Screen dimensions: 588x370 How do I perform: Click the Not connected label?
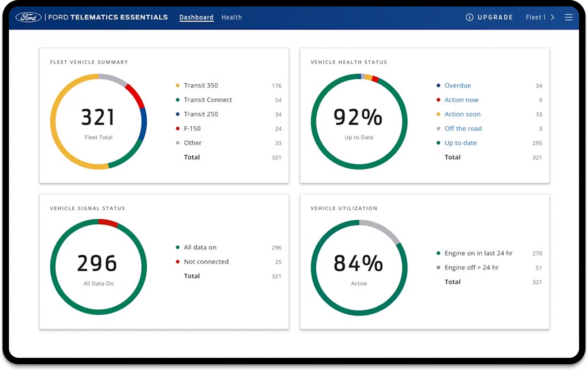point(206,262)
